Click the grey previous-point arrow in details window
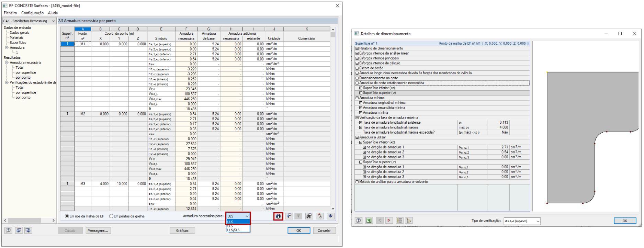 pyautogui.click(x=380, y=221)
